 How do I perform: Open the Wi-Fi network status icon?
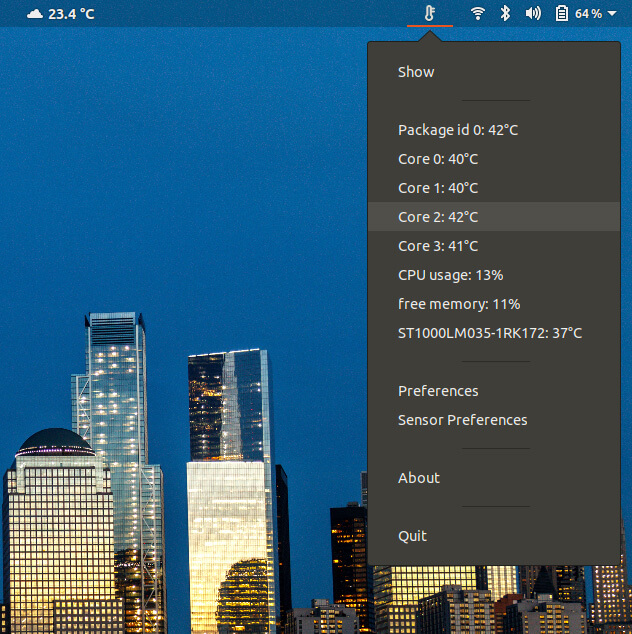[x=478, y=13]
